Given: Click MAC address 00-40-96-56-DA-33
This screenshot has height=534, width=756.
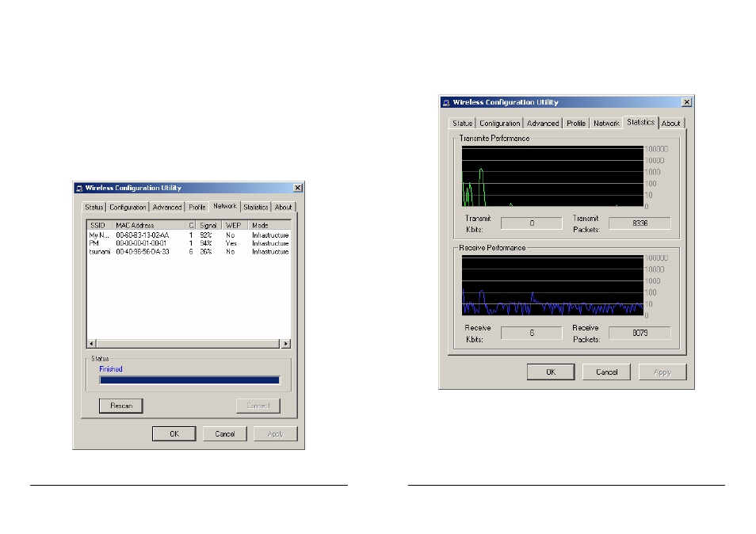Looking at the screenshot, I should (143, 252).
